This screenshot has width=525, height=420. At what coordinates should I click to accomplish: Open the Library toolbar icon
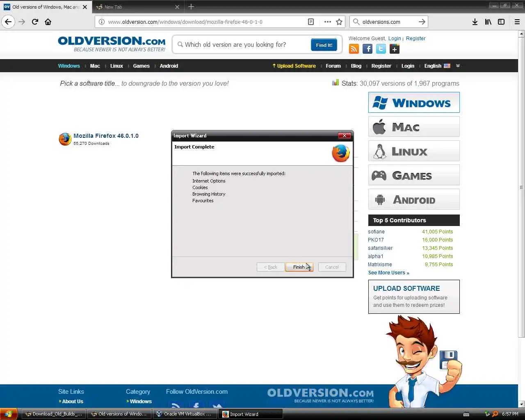pyautogui.click(x=488, y=22)
